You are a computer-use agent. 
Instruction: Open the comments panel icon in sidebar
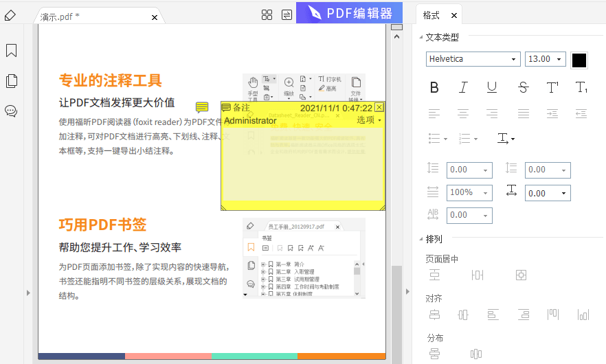(x=11, y=111)
